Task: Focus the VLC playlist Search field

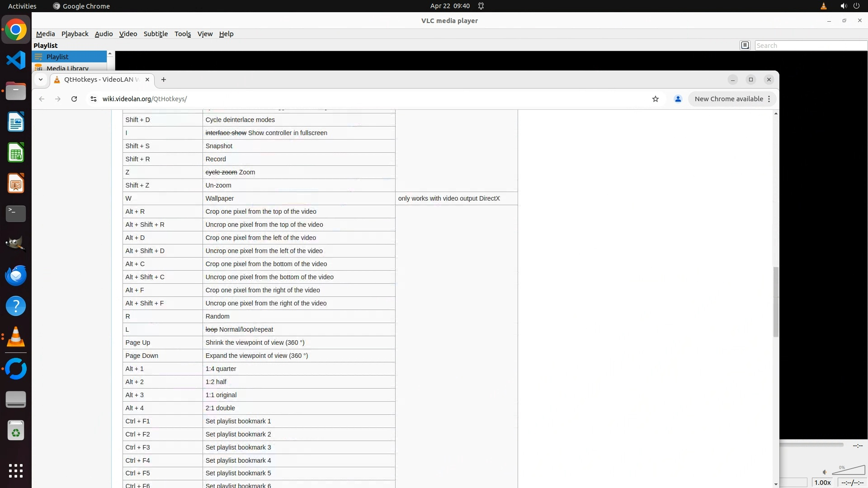Action: point(810,45)
